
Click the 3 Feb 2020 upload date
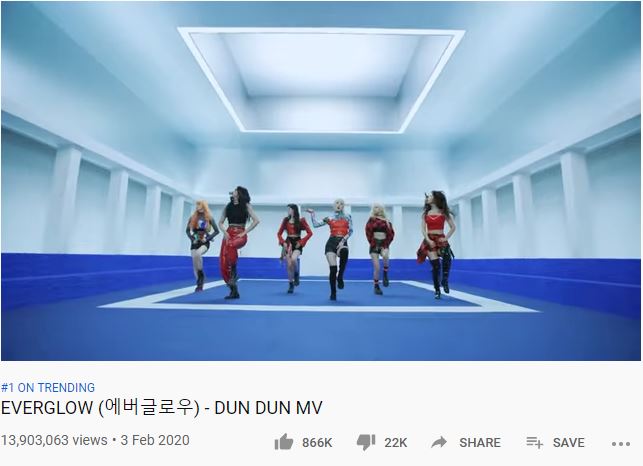tap(155, 440)
